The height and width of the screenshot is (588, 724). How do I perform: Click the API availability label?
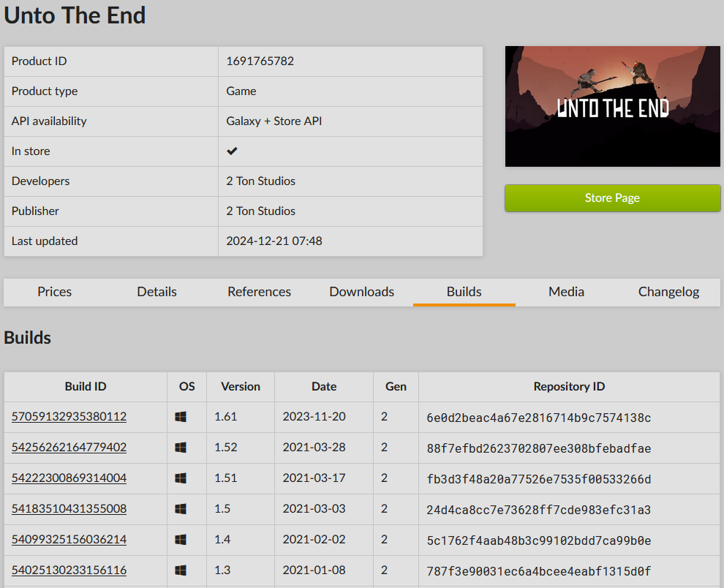(x=49, y=121)
